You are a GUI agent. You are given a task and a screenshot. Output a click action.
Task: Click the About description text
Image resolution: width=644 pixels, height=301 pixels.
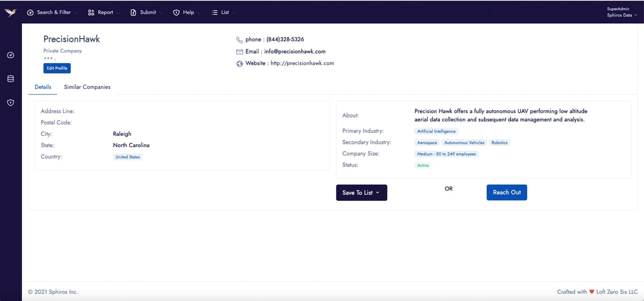(x=501, y=115)
